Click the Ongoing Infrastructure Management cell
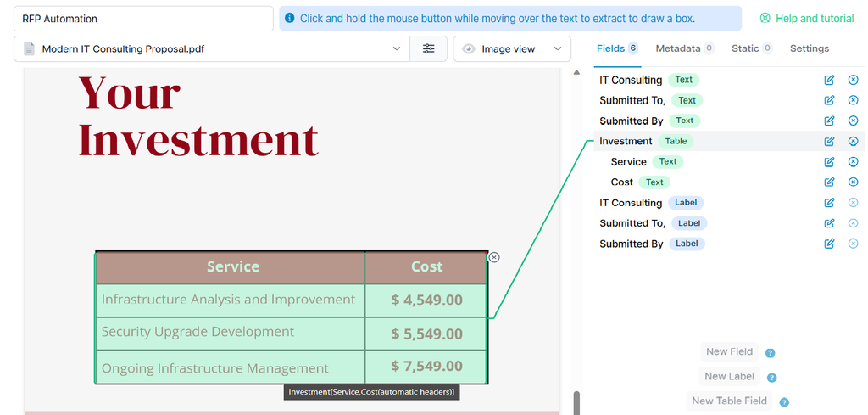This screenshot has height=415, width=868. pyautogui.click(x=231, y=367)
